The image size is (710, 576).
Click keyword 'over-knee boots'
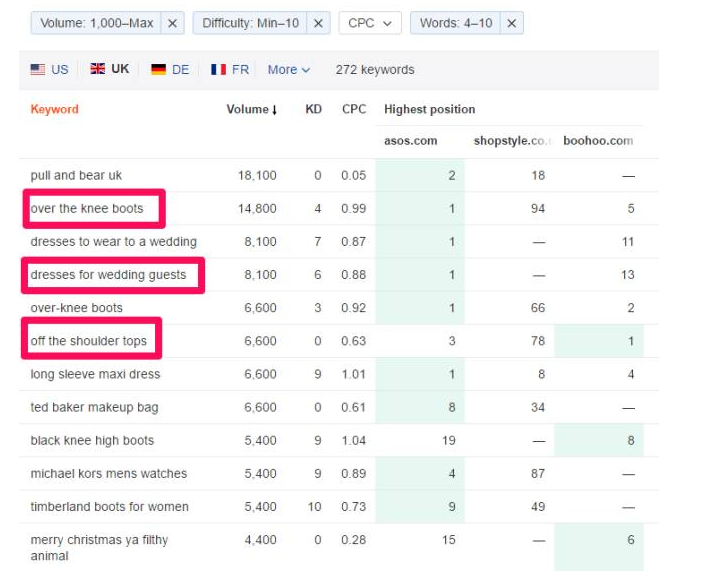(x=77, y=308)
